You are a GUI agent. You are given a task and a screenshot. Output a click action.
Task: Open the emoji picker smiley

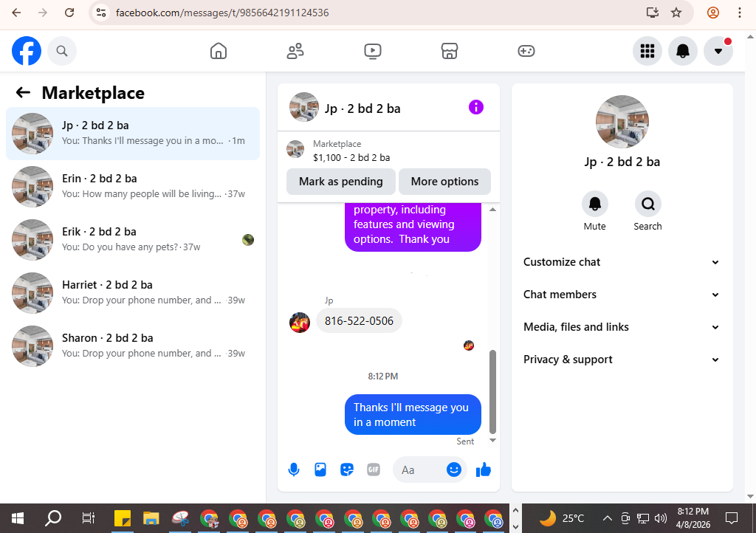point(454,470)
